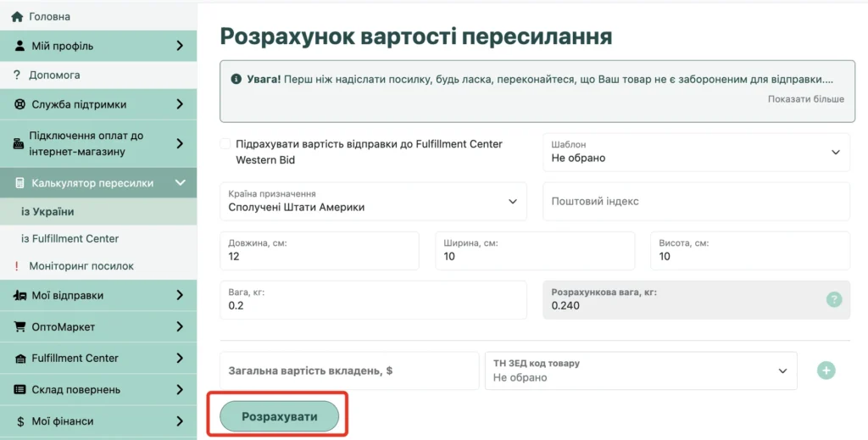Open Мій профіль menu item
This screenshot has width=868, height=440.
pos(98,46)
